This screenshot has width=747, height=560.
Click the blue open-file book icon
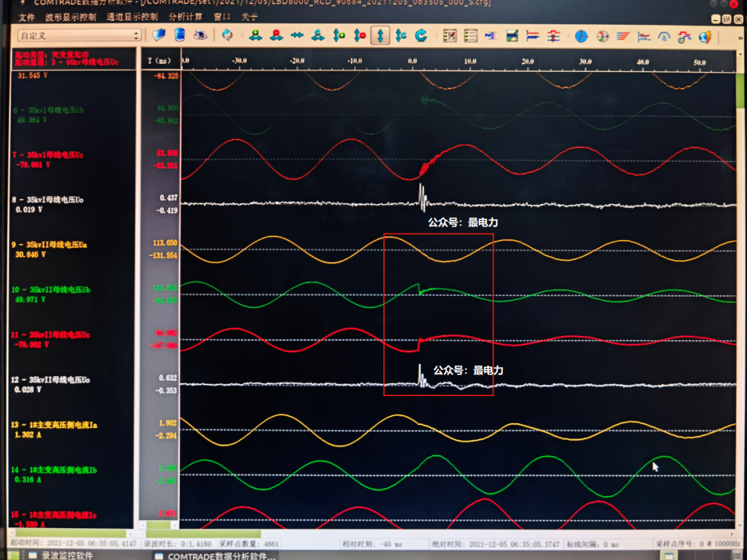tap(158, 35)
